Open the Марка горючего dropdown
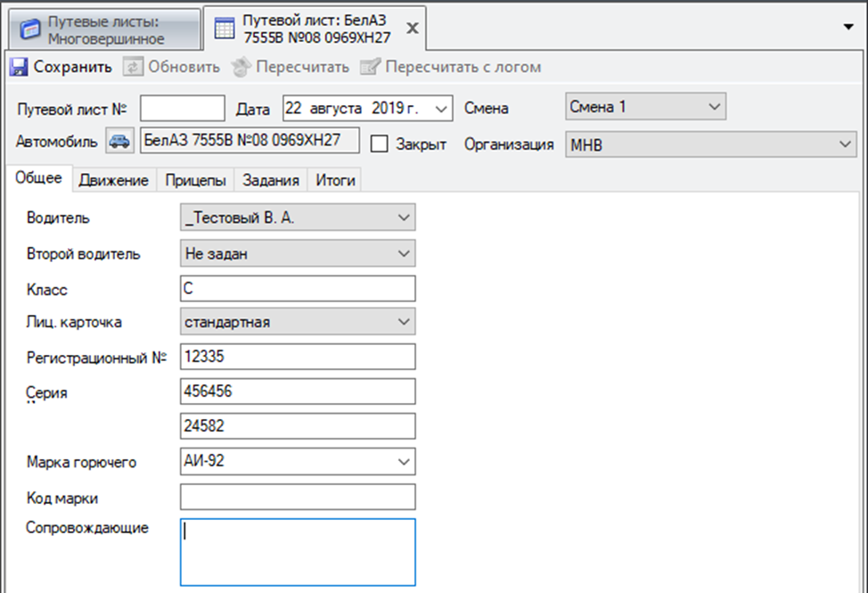The image size is (868, 593). pos(403,461)
